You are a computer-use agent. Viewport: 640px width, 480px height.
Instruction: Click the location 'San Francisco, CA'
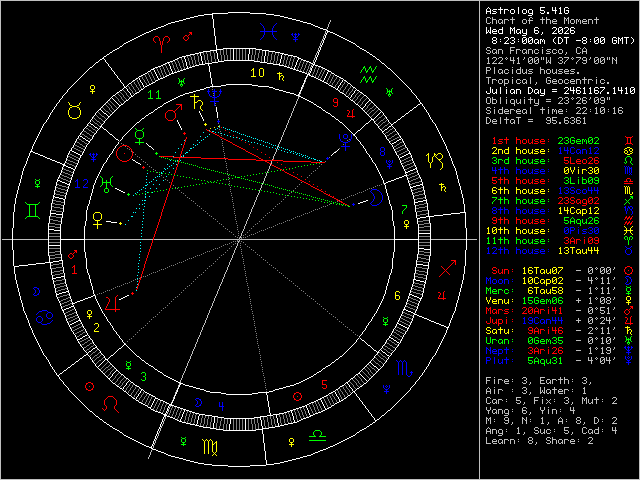536,51
